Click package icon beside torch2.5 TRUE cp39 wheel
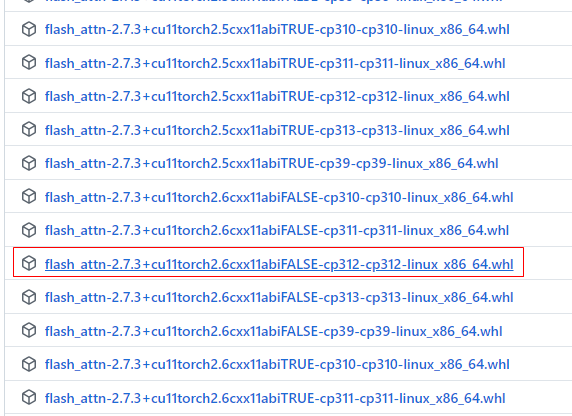 tap(29, 163)
